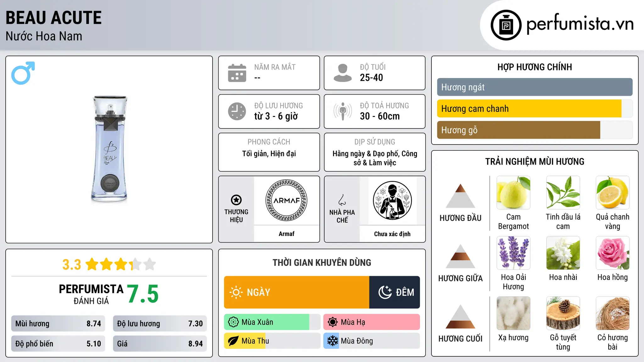Click the Mùa Thu season bar

click(x=272, y=341)
